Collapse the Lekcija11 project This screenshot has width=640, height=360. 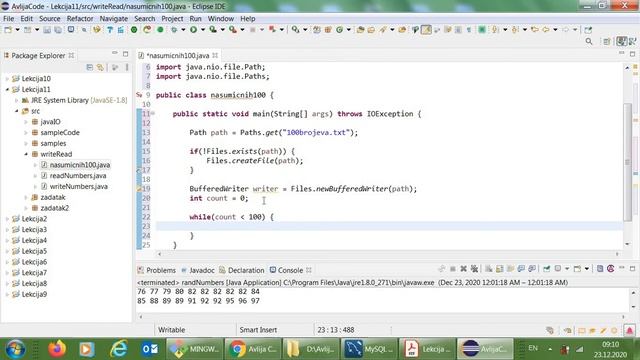click(x=7, y=89)
